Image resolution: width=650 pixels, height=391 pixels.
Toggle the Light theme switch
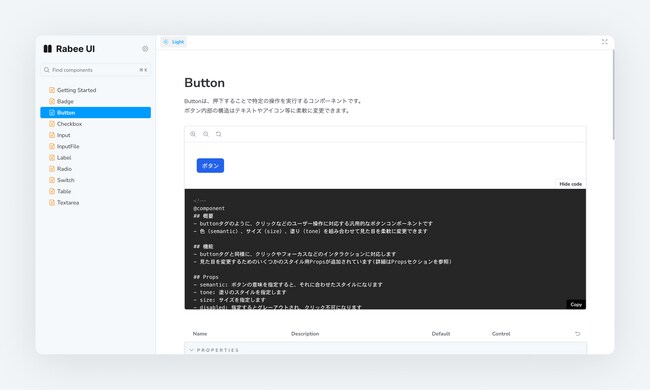[x=174, y=42]
